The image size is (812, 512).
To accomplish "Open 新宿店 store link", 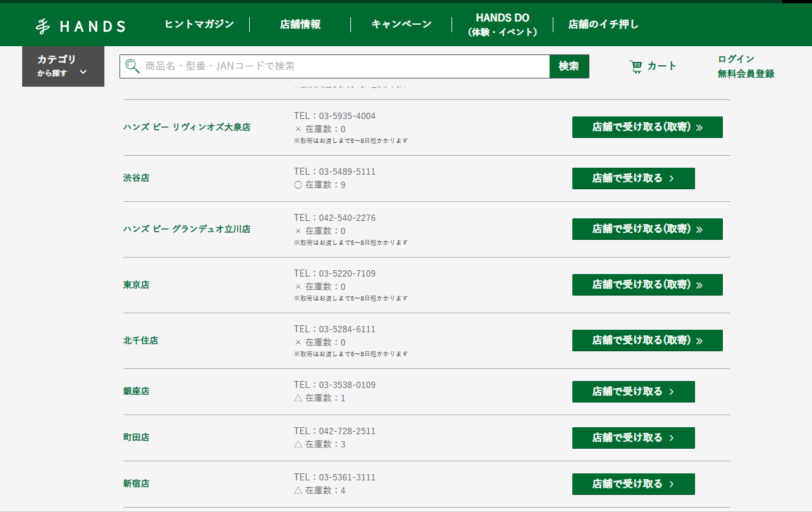I will click(137, 484).
